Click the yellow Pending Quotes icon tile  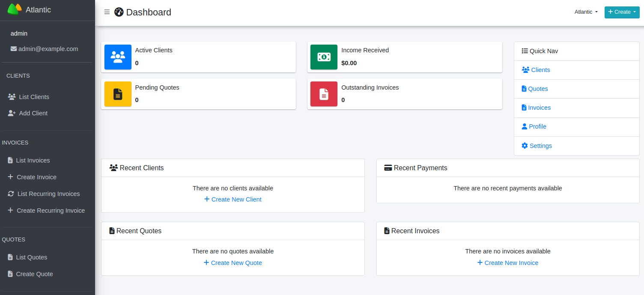[118, 94]
